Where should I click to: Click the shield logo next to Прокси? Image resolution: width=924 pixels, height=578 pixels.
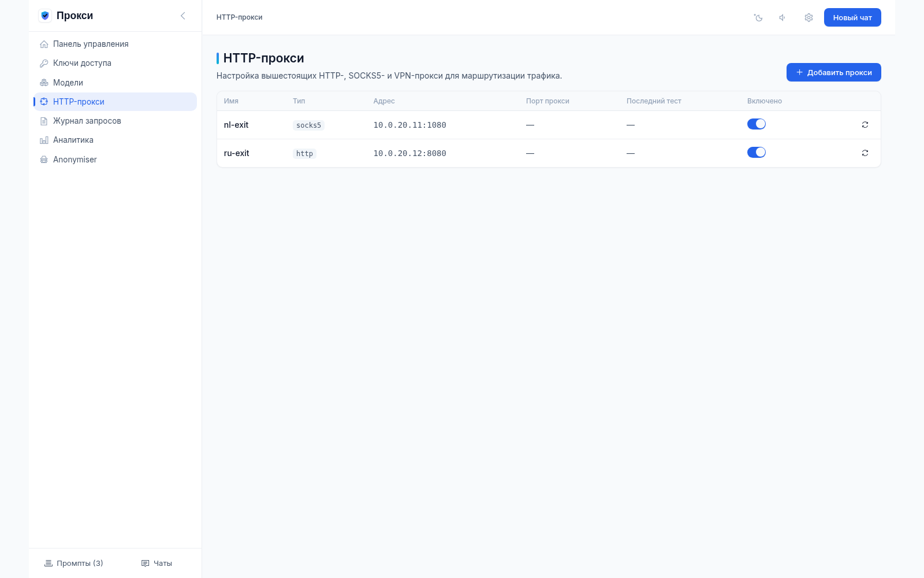45,16
